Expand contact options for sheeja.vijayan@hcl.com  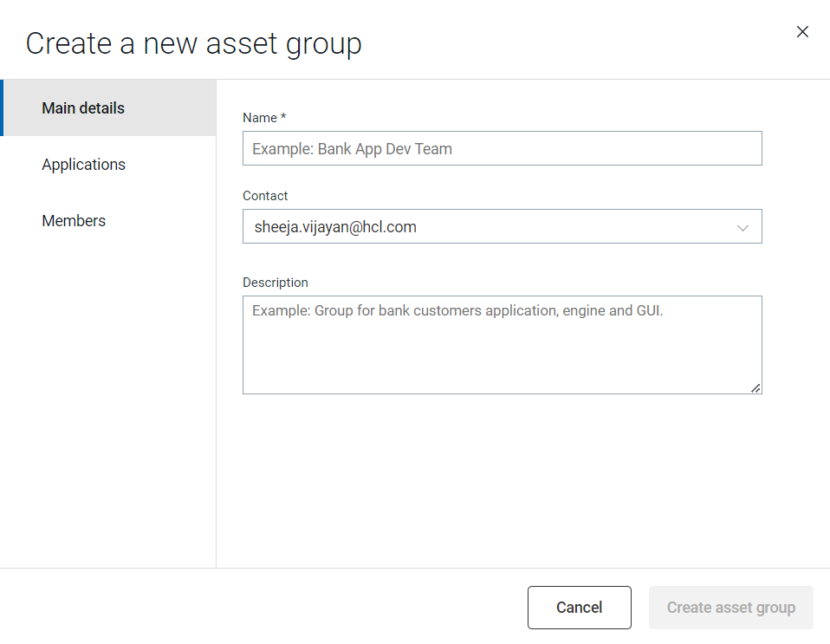[x=742, y=227]
